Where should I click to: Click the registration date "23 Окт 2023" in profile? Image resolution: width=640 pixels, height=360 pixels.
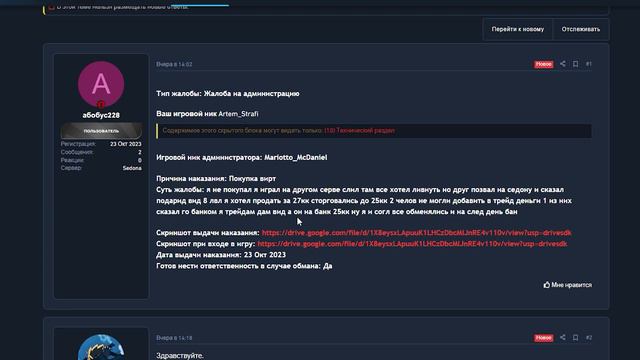pos(126,144)
